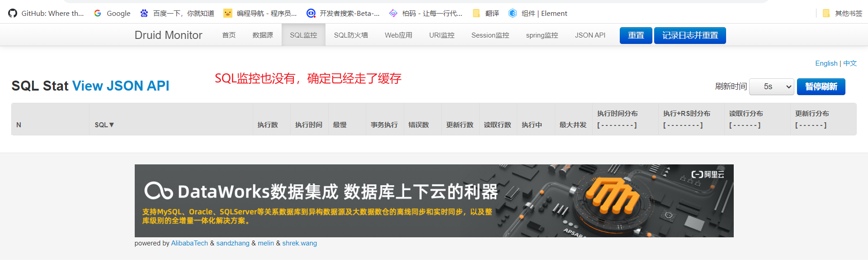Sort by the N column header

[x=50, y=119]
